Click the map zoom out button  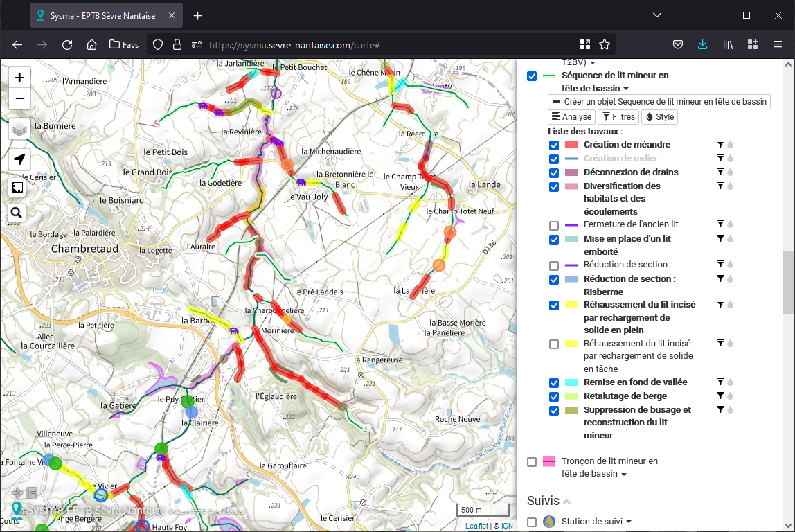[19, 98]
